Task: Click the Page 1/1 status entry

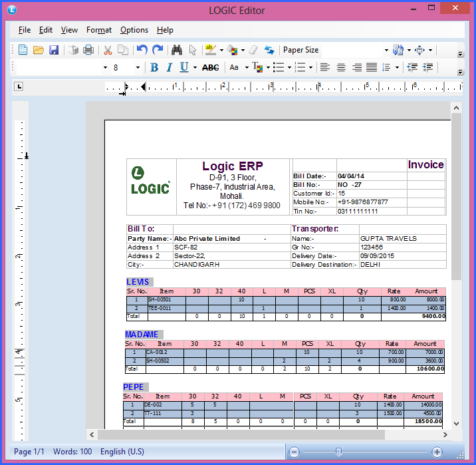Action: point(29,452)
